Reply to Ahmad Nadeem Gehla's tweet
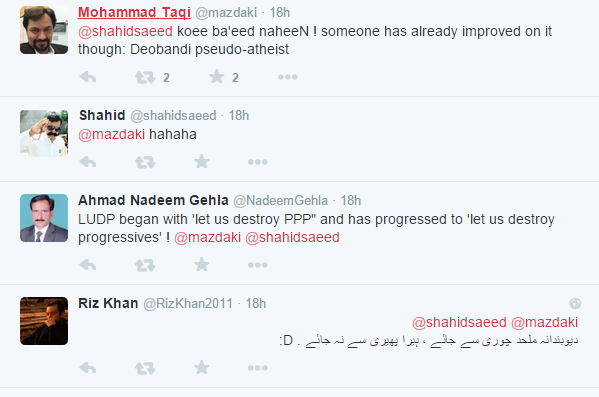 [88, 265]
